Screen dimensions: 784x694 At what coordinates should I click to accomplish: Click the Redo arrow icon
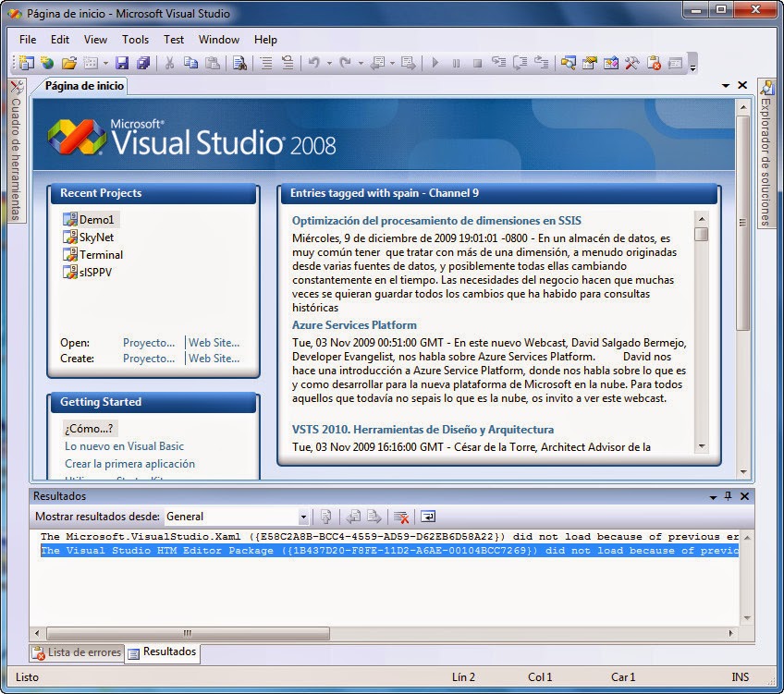[x=345, y=63]
